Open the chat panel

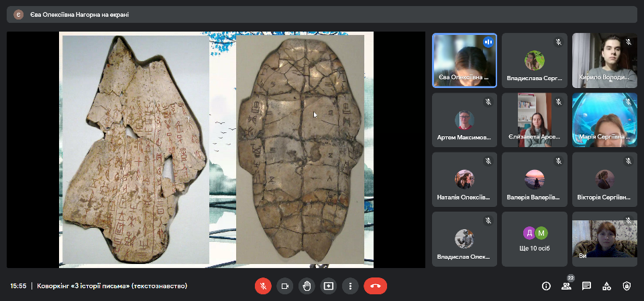click(x=586, y=286)
